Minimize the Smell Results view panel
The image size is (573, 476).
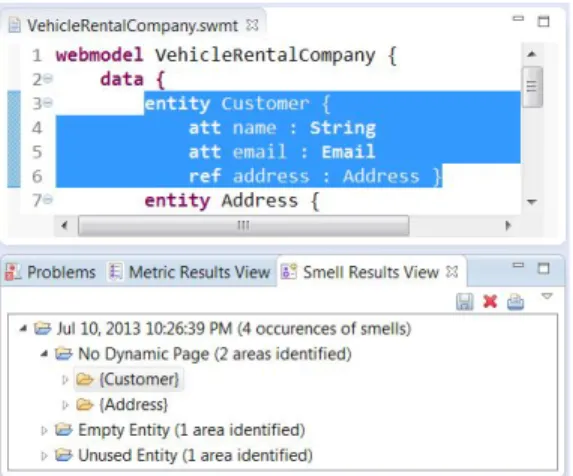[x=518, y=265]
